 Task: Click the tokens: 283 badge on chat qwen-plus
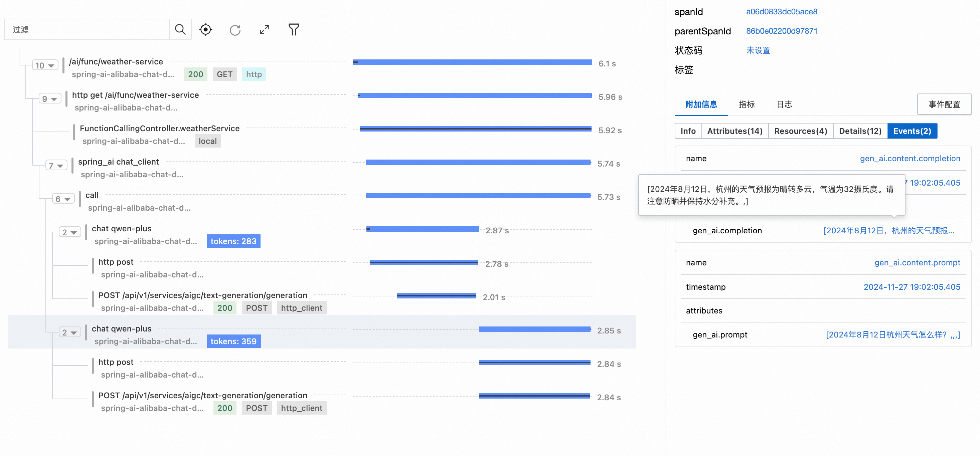pyautogui.click(x=233, y=241)
